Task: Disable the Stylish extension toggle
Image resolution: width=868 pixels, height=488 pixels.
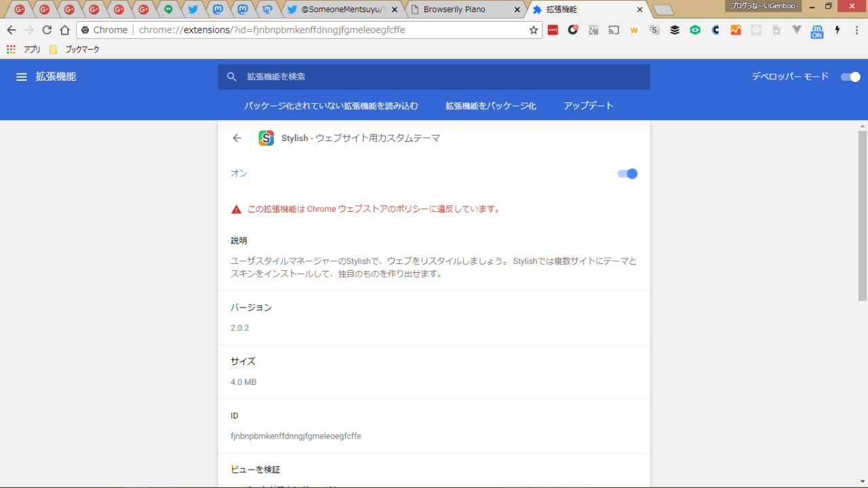Action: pos(627,174)
